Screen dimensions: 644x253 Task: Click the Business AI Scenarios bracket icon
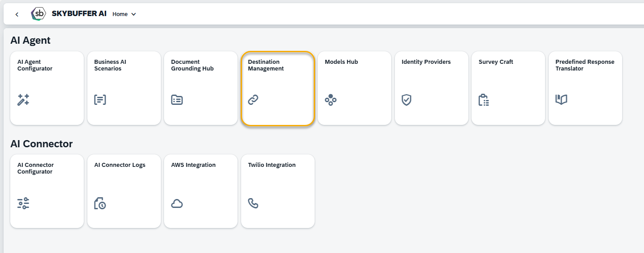click(100, 100)
